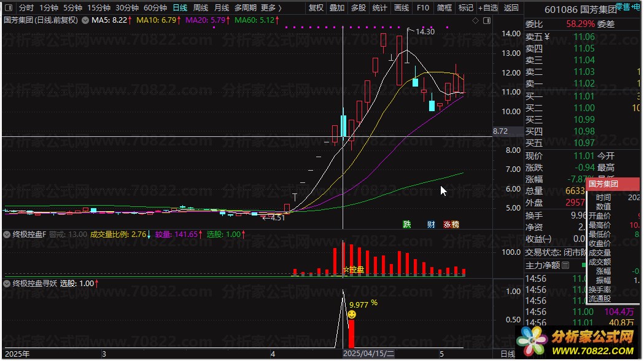Click the 返回 back button
The height and width of the screenshot is (361, 644).
click(x=511, y=8)
